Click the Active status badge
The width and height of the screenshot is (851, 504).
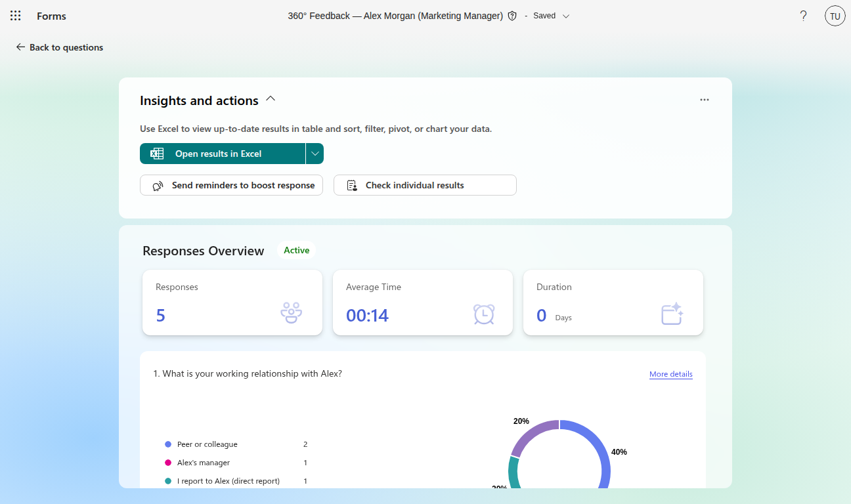click(x=296, y=250)
